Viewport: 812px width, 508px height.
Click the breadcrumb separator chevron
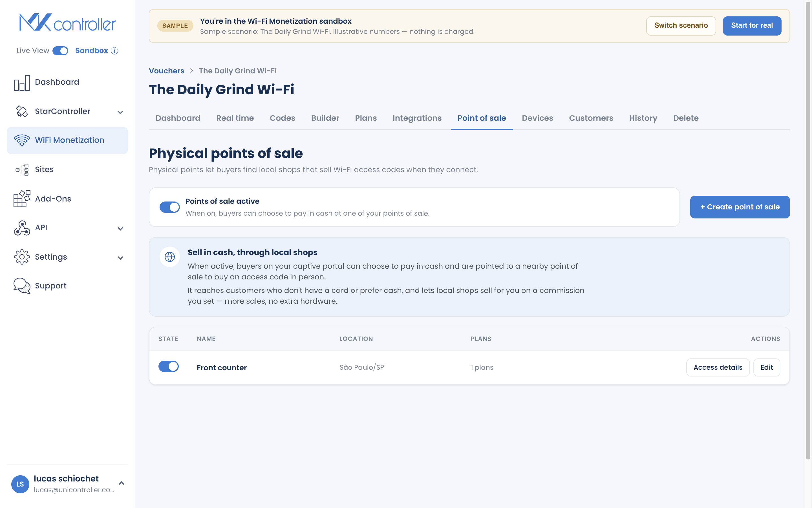pos(192,71)
